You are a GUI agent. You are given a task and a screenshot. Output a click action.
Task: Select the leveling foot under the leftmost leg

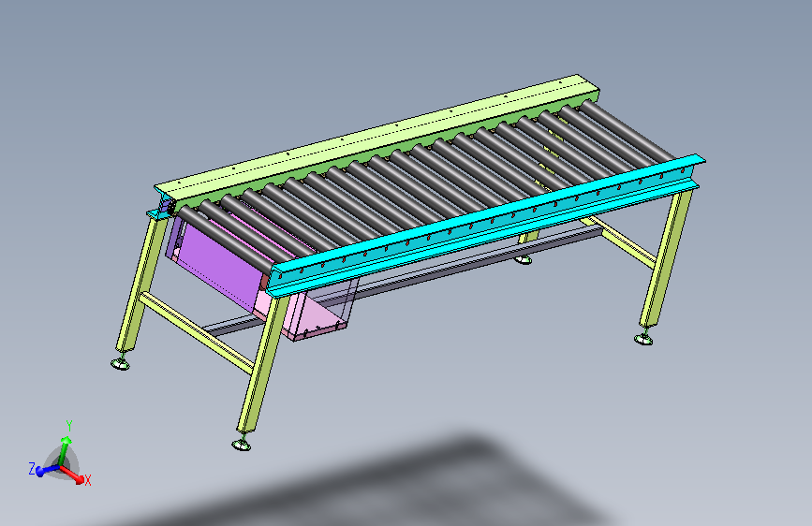120,363
